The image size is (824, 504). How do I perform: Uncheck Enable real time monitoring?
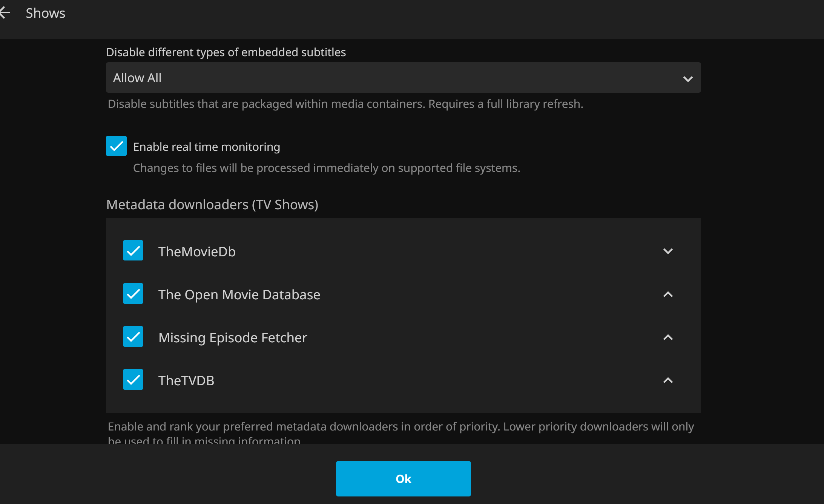(x=116, y=146)
